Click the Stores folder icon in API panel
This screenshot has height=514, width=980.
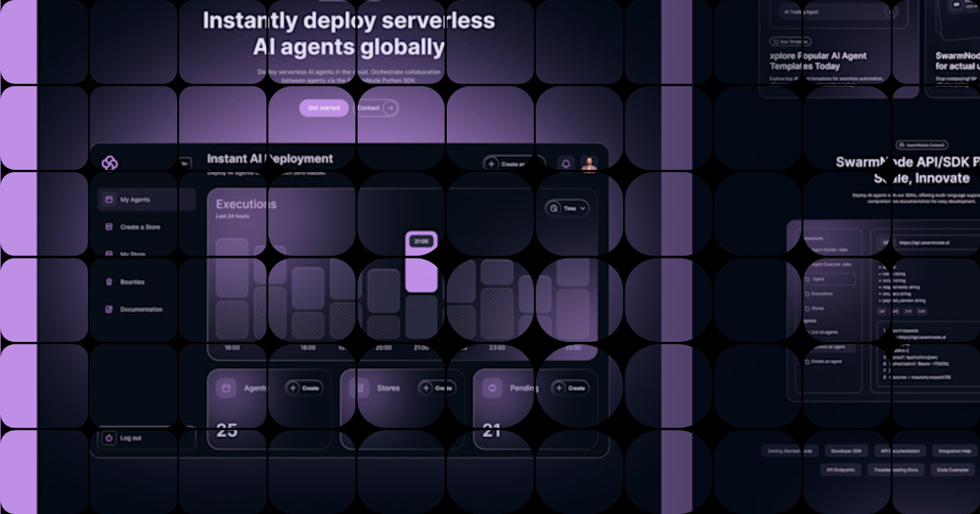(808, 308)
